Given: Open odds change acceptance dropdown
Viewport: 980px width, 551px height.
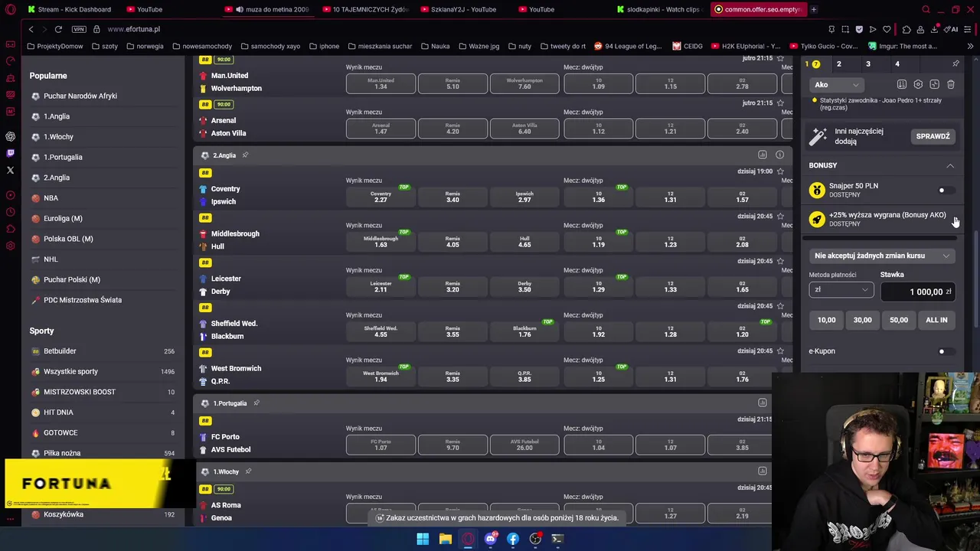Looking at the screenshot, I should 881,256.
